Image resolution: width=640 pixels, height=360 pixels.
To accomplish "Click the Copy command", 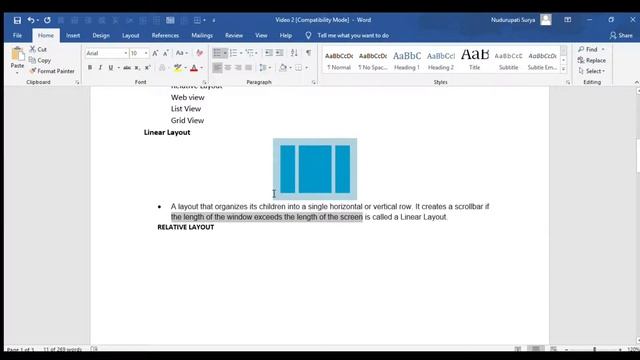I will (x=40, y=60).
